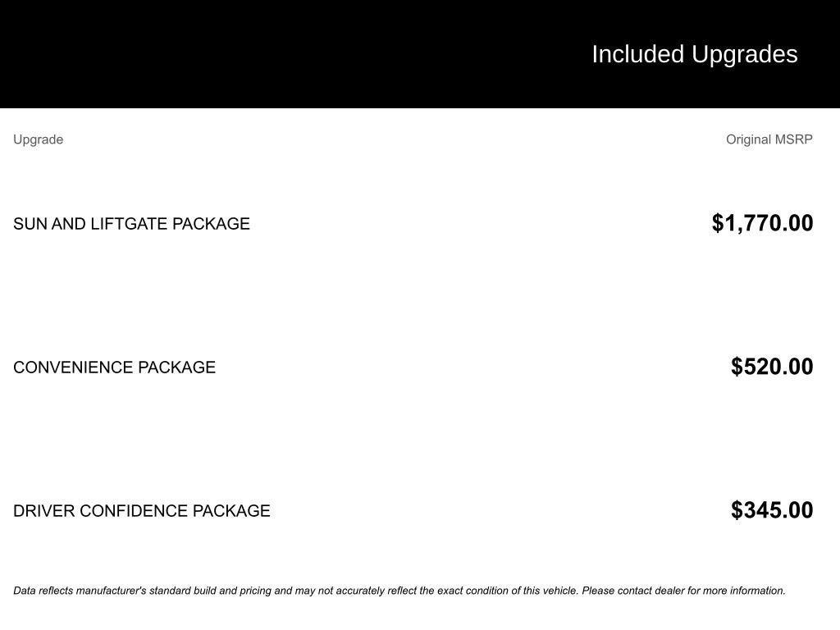Click the word "manufacturer's" in the disclaimer
The width and height of the screenshot is (840, 630).
(x=111, y=591)
